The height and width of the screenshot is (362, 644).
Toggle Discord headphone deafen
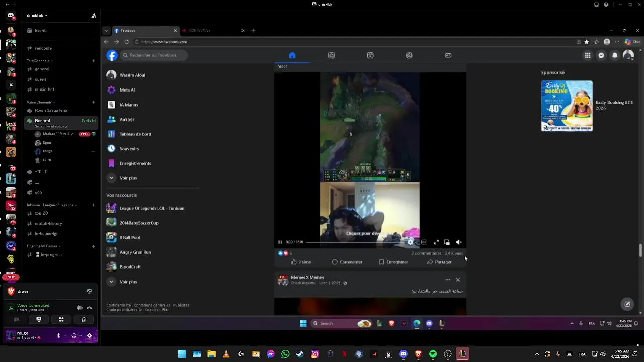[74, 335]
